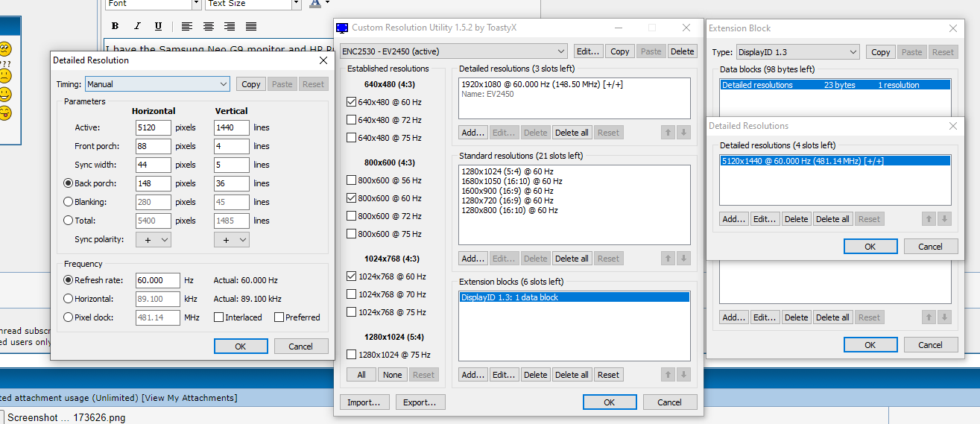Toggle underline formatting in the post editor
The height and width of the screenshot is (424, 980).
point(158,26)
